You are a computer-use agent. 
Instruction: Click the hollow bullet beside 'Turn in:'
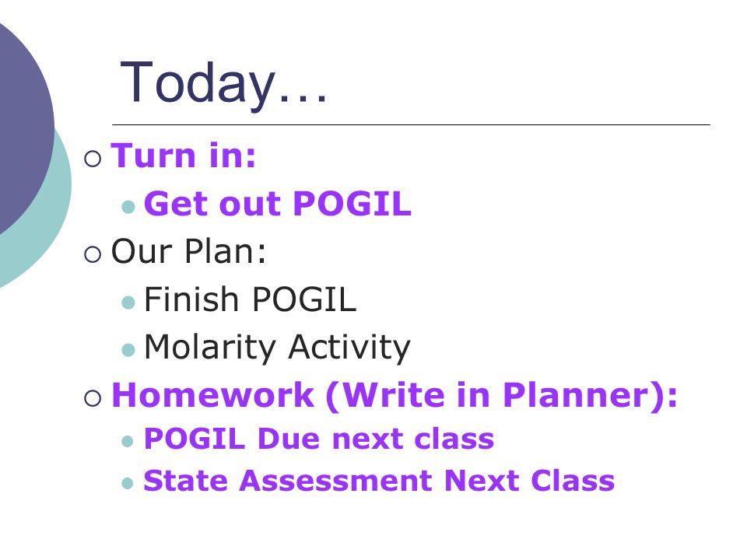(93, 159)
